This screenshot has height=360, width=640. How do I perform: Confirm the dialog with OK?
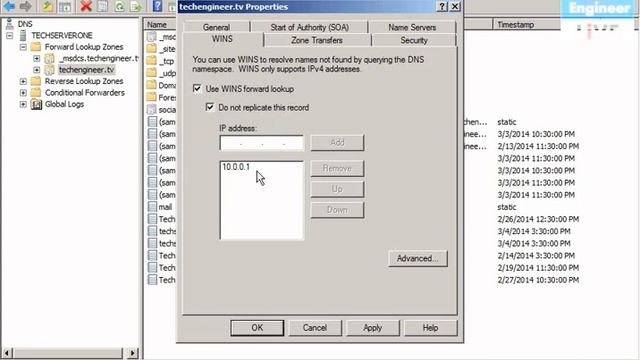tap(257, 328)
